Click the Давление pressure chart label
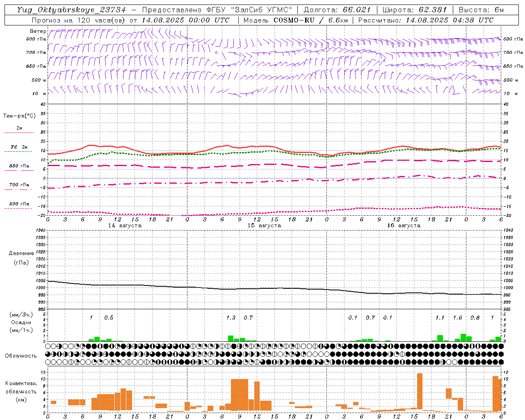The image size is (525, 420). (x=21, y=253)
